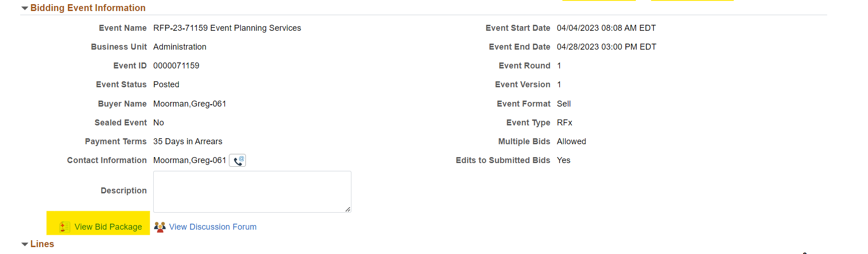Click the Lines heading text
Screen dimensions: 868x254
[x=42, y=244]
